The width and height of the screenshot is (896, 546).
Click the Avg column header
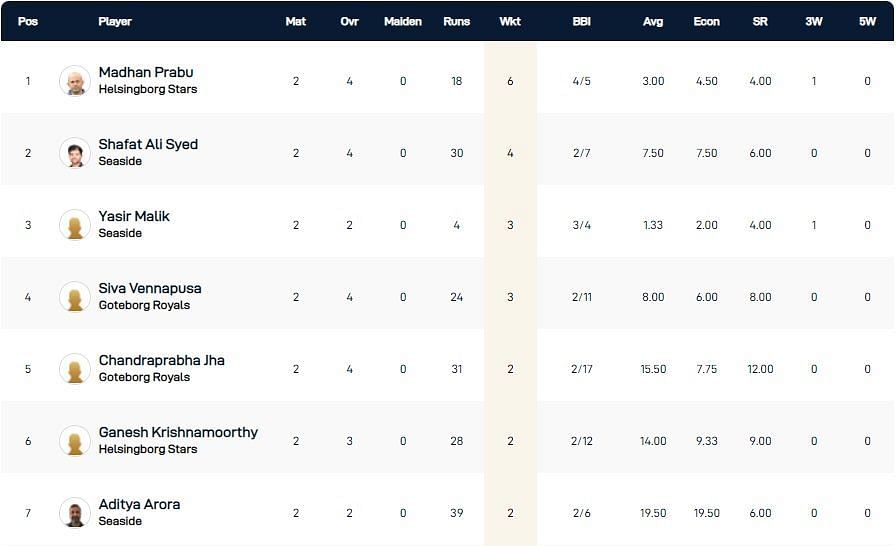[653, 21]
